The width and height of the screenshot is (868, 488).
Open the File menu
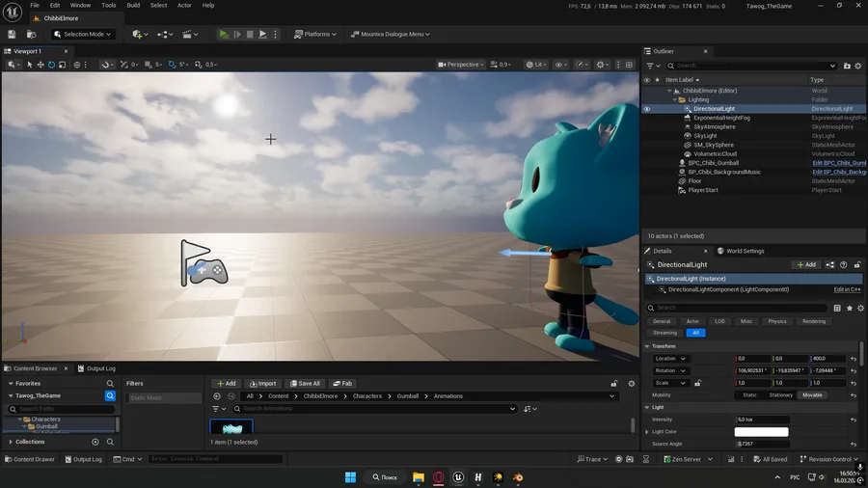point(35,6)
